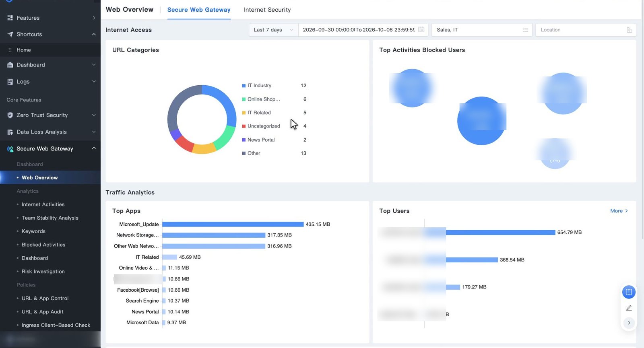Click the Logs icon in sidebar
Viewport: 644px width, 348px height.
10,82
